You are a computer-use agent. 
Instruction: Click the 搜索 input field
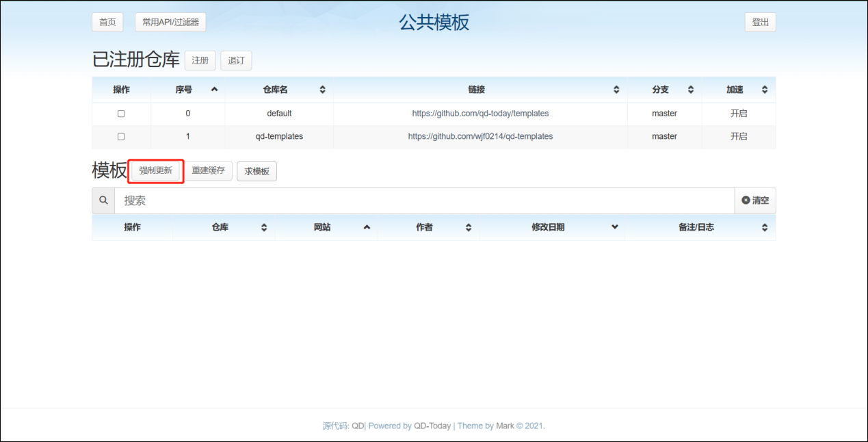[424, 200]
